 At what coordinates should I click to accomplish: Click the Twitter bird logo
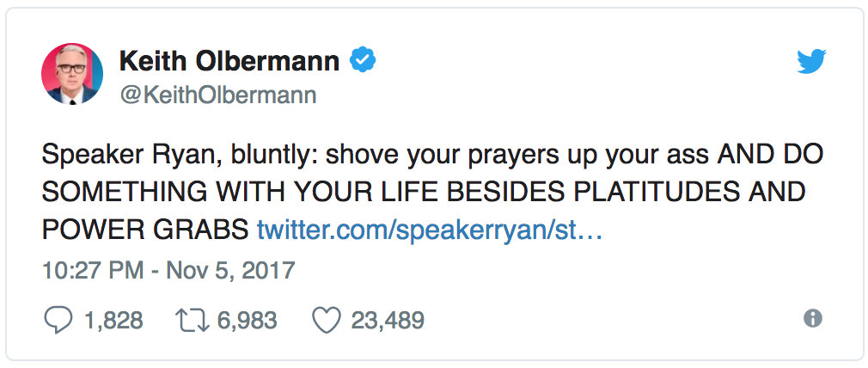[x=810, y=62]
